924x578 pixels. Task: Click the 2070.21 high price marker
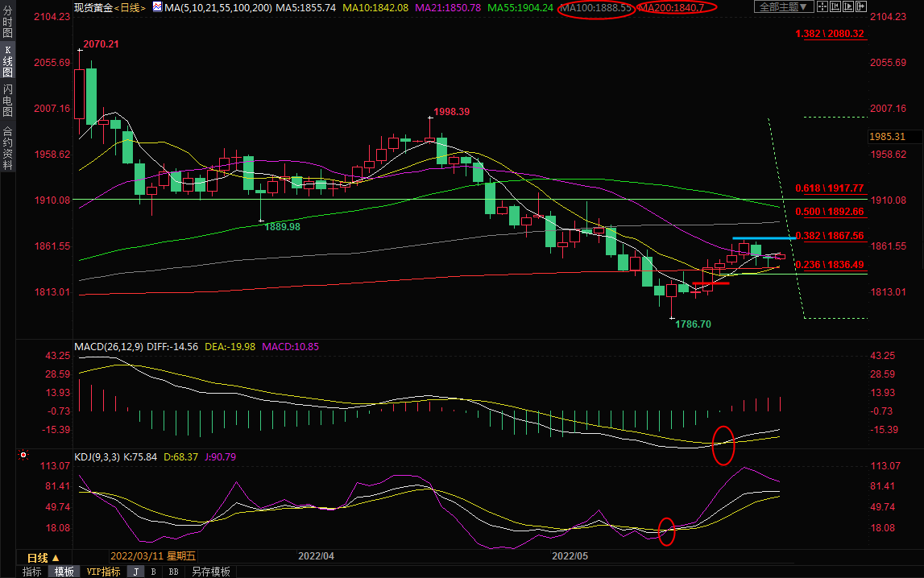[x=101, y=43]
